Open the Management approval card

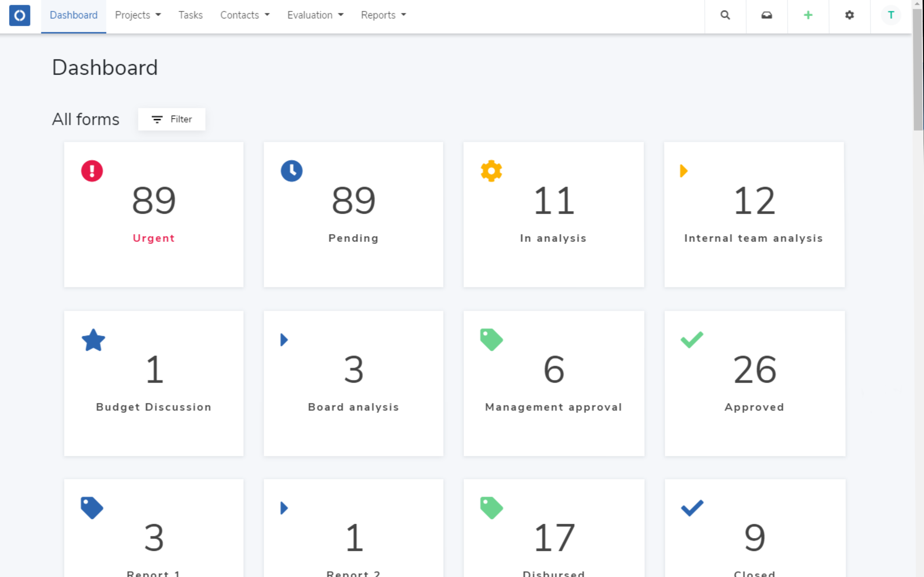pos(554,383)
